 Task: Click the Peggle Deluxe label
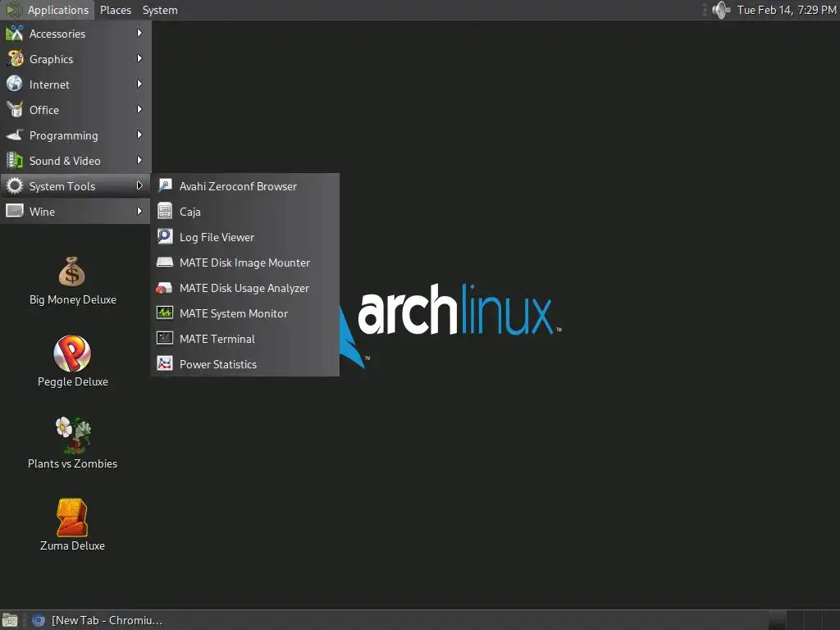[73, 382]
